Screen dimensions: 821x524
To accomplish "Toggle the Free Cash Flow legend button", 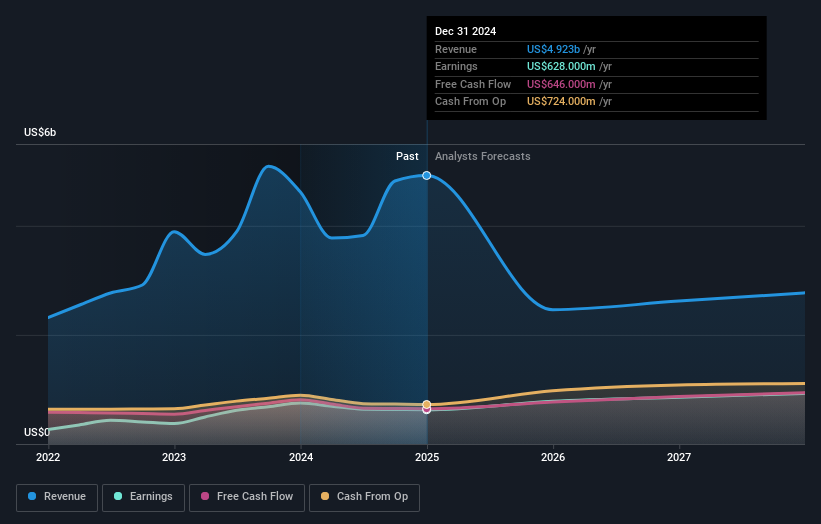I will coord(247,497).
